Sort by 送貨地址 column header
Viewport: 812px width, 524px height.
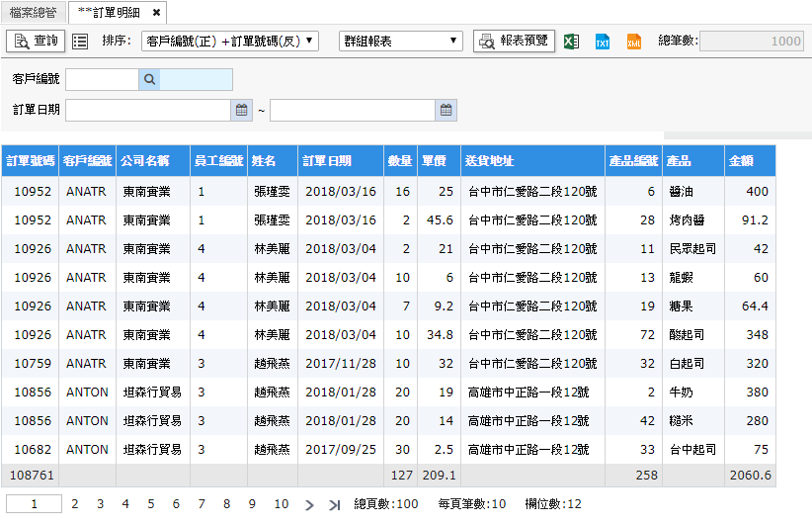[532, 161]
